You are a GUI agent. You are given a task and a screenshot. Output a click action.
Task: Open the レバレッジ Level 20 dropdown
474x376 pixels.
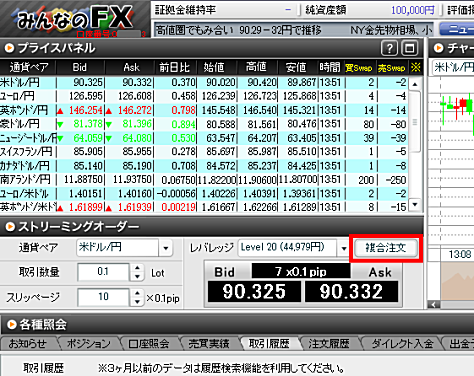pyautogui.click(x=344, y=248)
